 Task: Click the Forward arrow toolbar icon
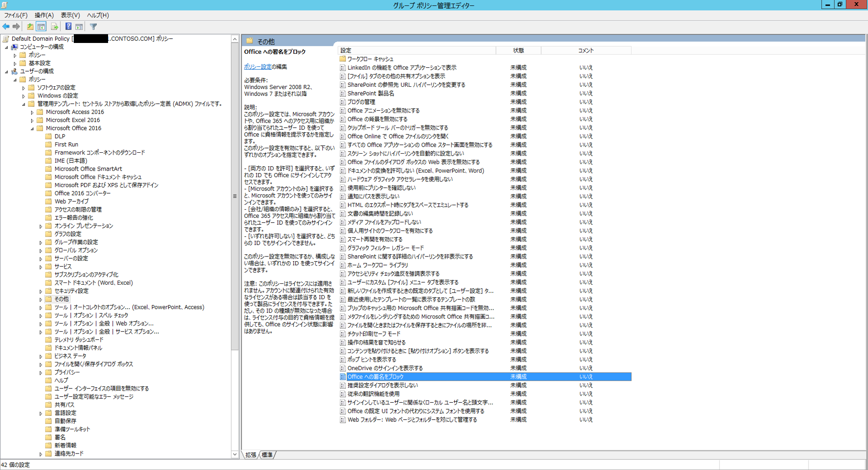point(16,27)
